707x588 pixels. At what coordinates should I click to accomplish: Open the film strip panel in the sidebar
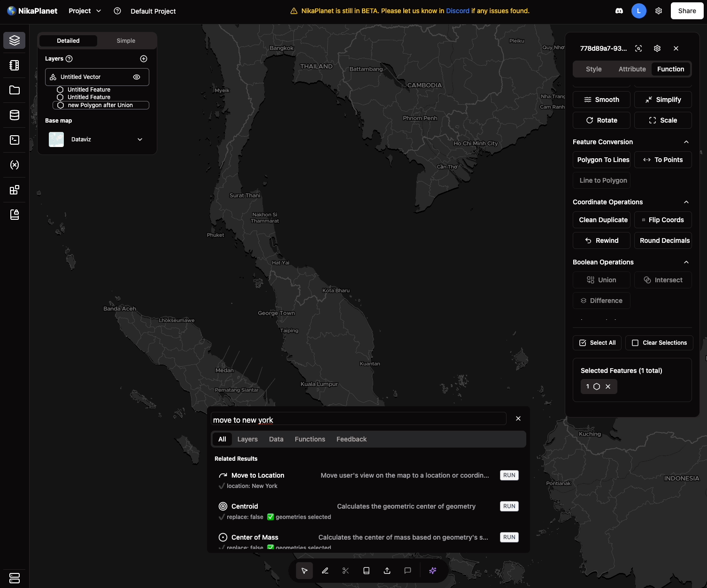[x=15, y=65]
